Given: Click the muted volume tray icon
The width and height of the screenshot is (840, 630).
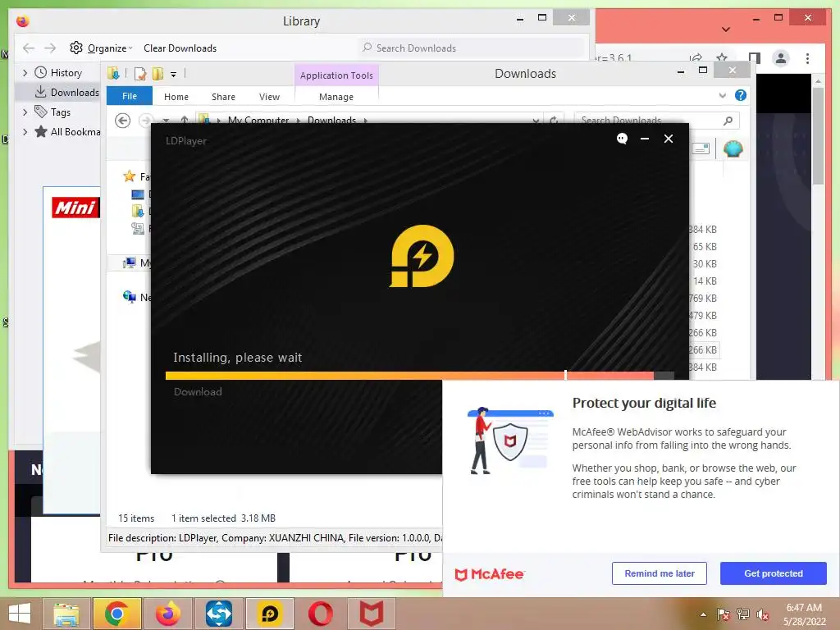Looking at the screenshot, I should (763, 614).
